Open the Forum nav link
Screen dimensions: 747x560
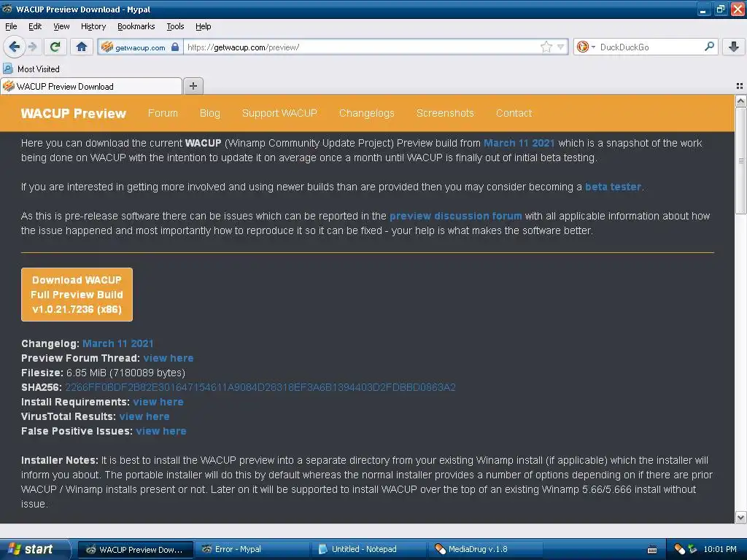[163, 113]
